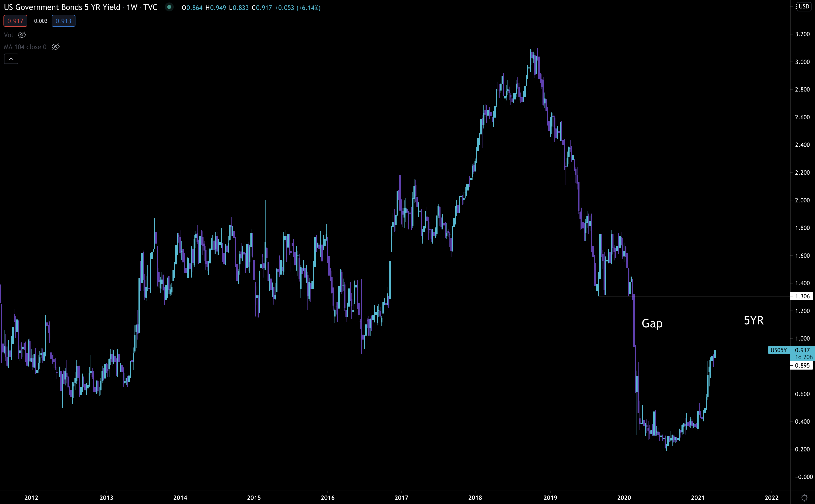Click the US05Y symbol price tag
The image size is (815, 504).
click(778, 350)
